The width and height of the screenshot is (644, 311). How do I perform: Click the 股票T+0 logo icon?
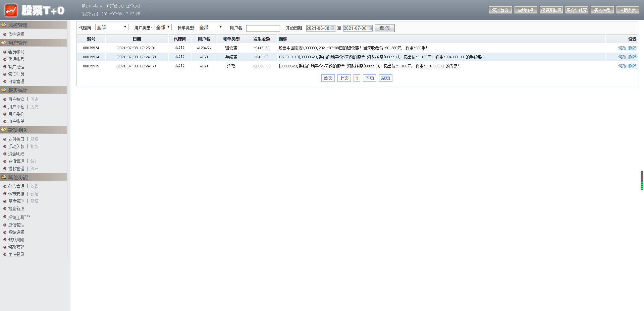11,10
